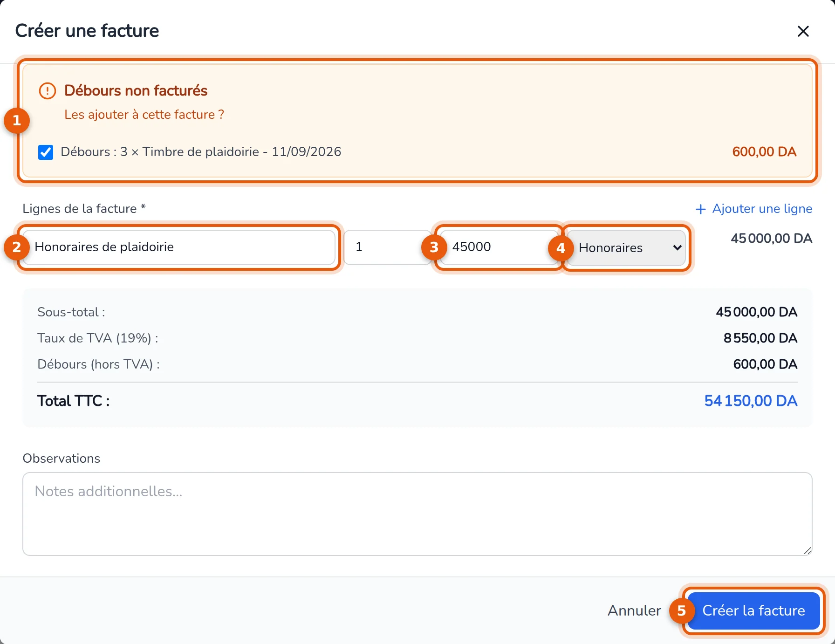Click the plus icon next to Ajouter une ligne
835x644 pixels.
click(700, 209)
